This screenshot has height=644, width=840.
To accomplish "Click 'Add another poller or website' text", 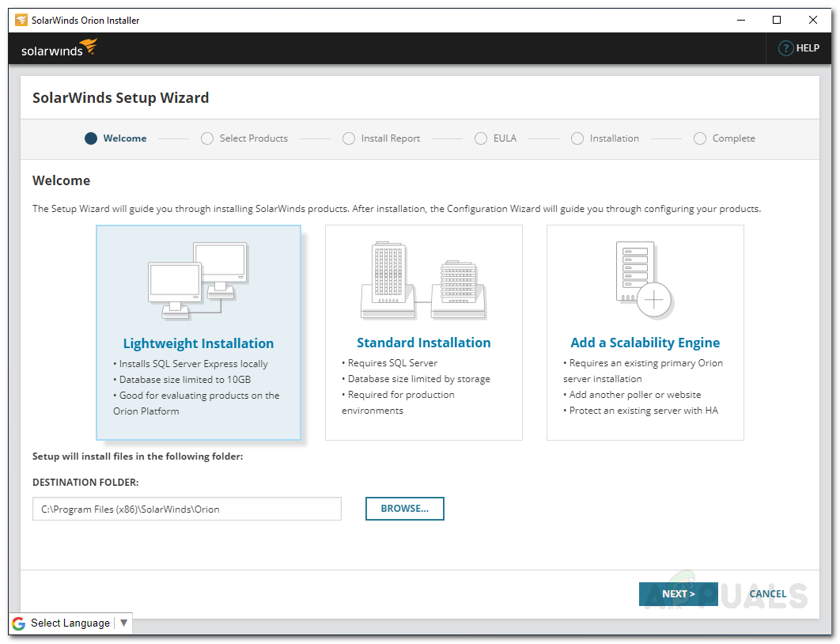I will (635, 394).
